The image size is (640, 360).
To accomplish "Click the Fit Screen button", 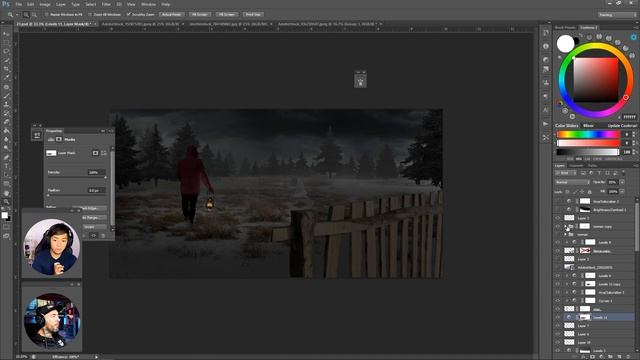I will (200, 15).
